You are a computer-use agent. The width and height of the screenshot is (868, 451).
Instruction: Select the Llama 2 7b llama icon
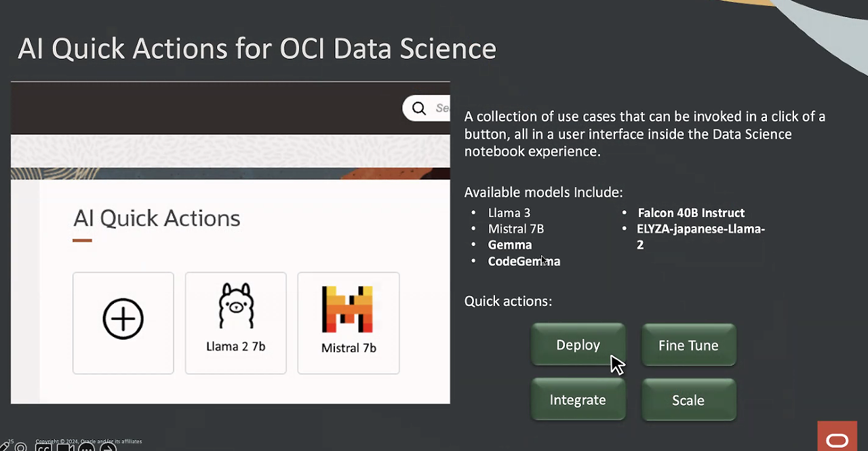click(x=235, y=307)
